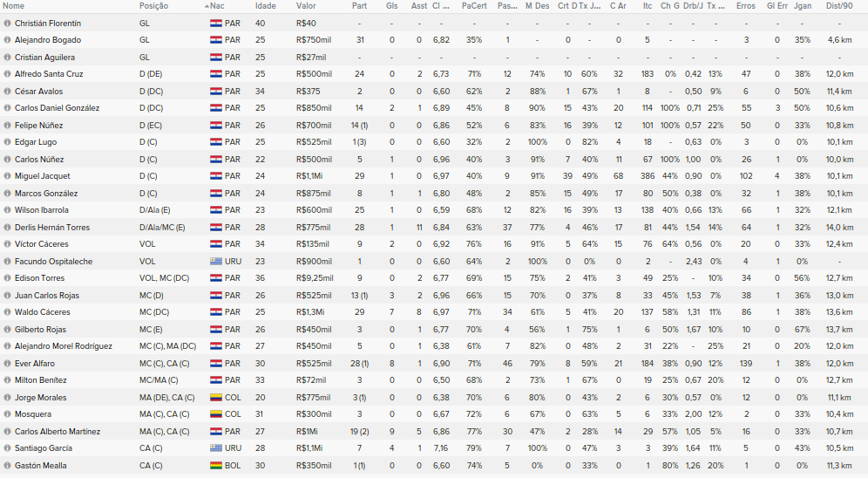The image size is (868, 478).
Task: Sort table by Nome column header
Action: (x=14, y=6)
